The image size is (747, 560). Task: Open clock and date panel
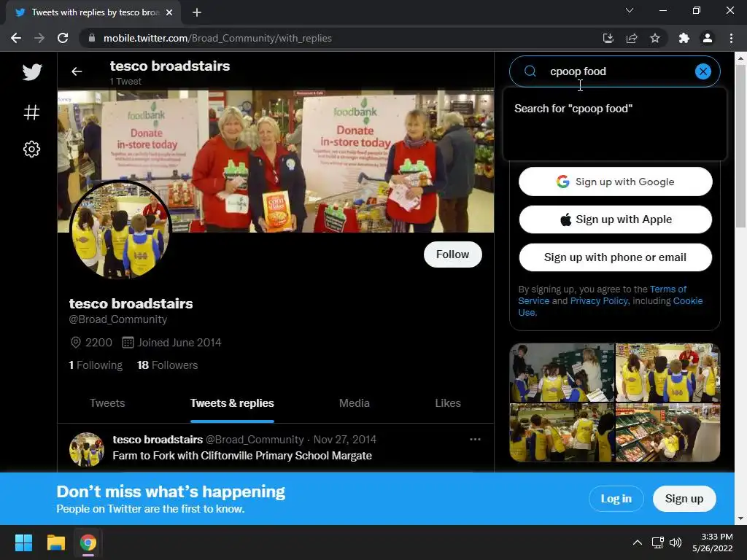(x=713, y=542)
